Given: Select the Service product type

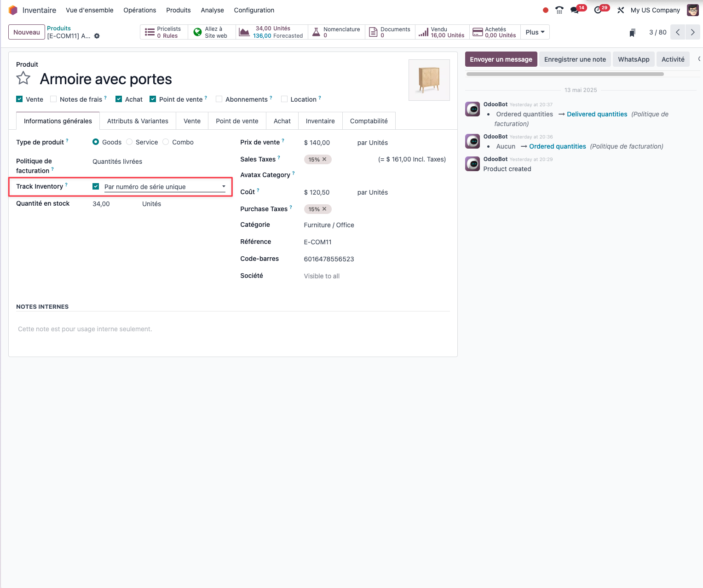Looking at the screenshot, I should (129, 142).
